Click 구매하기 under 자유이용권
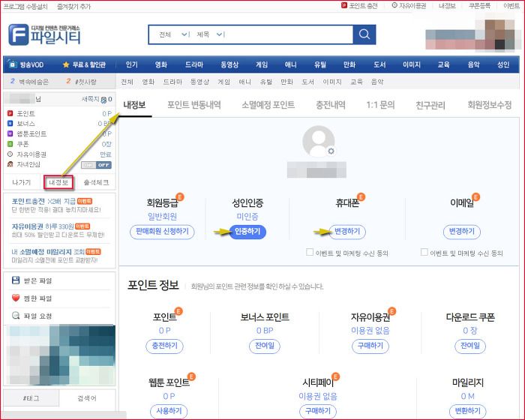525x420 pixels. (x=370, y=346)
